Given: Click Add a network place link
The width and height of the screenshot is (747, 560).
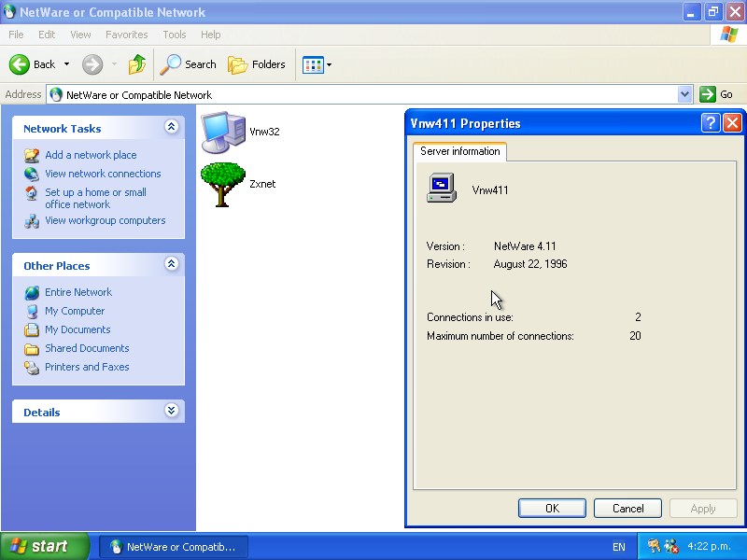Looking at the screenshot, I should click(x=91, y=155).
